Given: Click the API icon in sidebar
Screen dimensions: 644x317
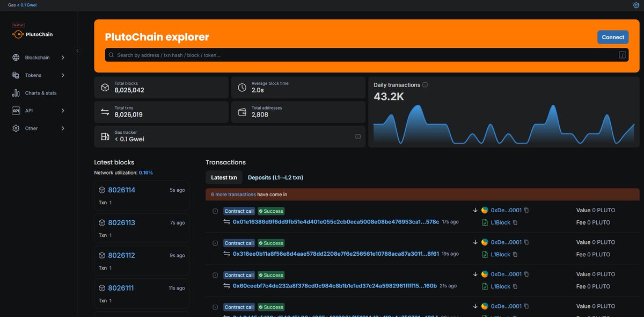Looking at the screenshot, I should click(16, 111).
